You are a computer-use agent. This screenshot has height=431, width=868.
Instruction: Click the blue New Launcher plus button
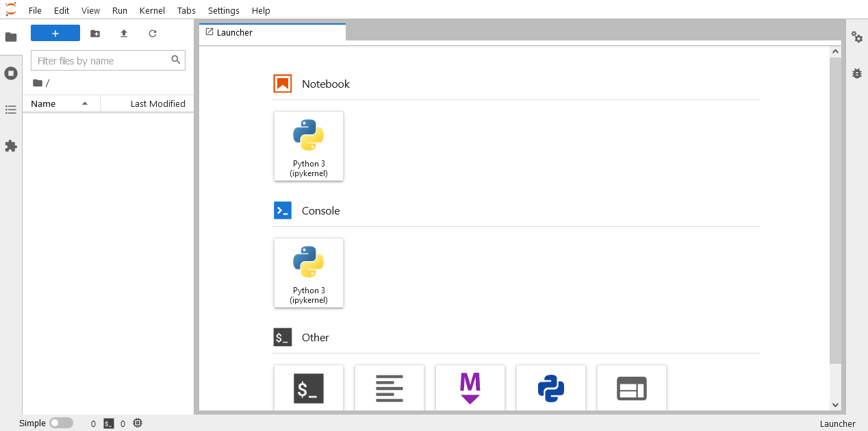[55, 34]
